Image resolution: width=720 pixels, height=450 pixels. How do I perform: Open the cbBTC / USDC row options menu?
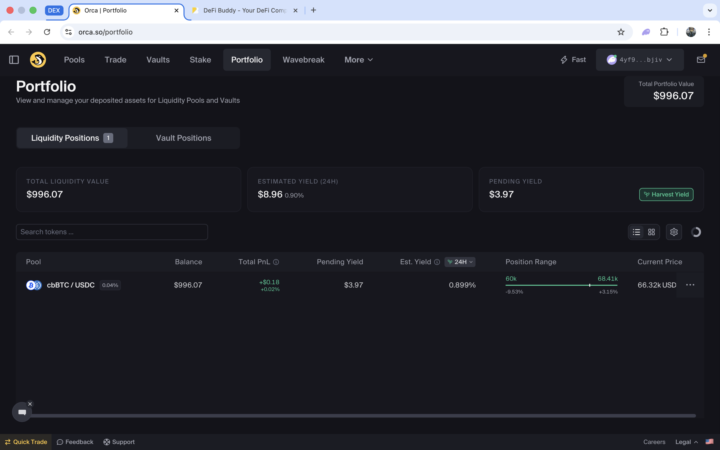click(x=690, y=285)
